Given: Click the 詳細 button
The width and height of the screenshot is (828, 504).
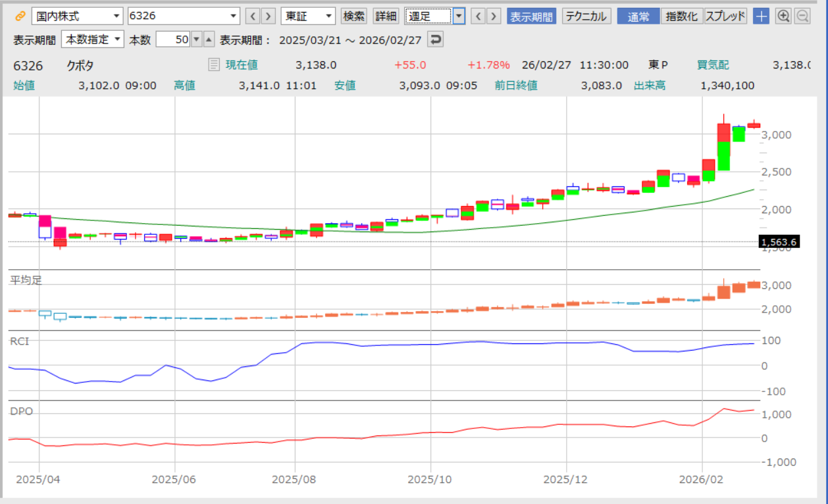Looking at the screenshot, I should (386, 16).
